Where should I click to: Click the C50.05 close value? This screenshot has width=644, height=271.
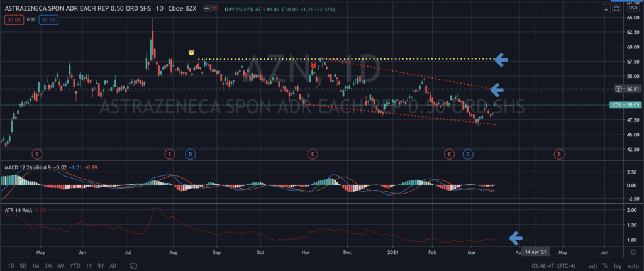click(289, 9)
